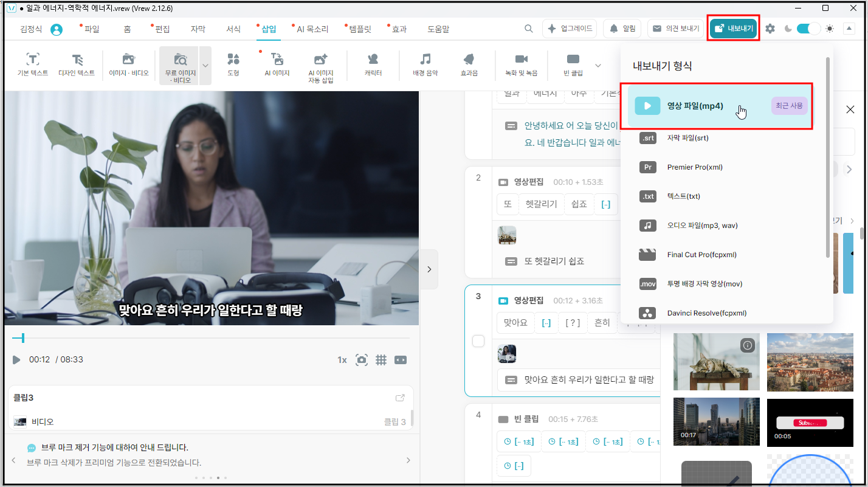Go to next notice with right chevron
The height and width of the screenshot is (487, 868).
coord(408,460)
